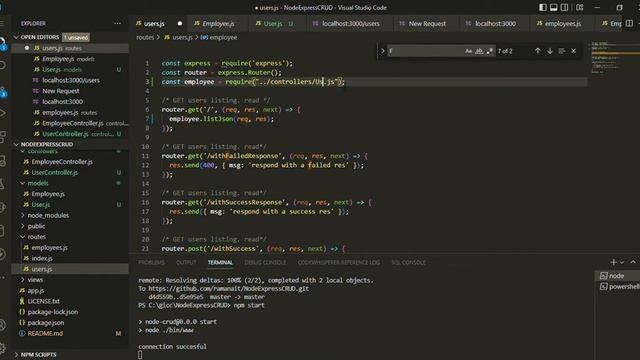Toggle Find in Selection
The width and height of the screenshot is (640, 360).
(x=562, y=51)
